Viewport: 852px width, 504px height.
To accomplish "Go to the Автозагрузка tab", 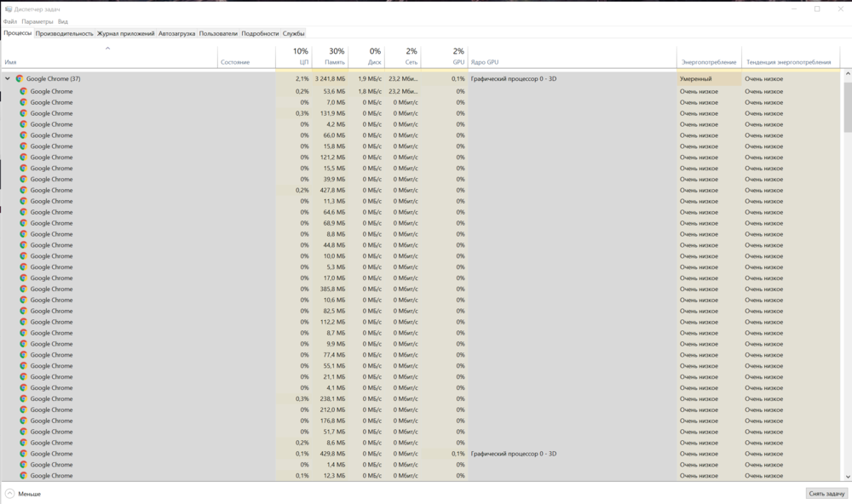I will tap(176, 33).
